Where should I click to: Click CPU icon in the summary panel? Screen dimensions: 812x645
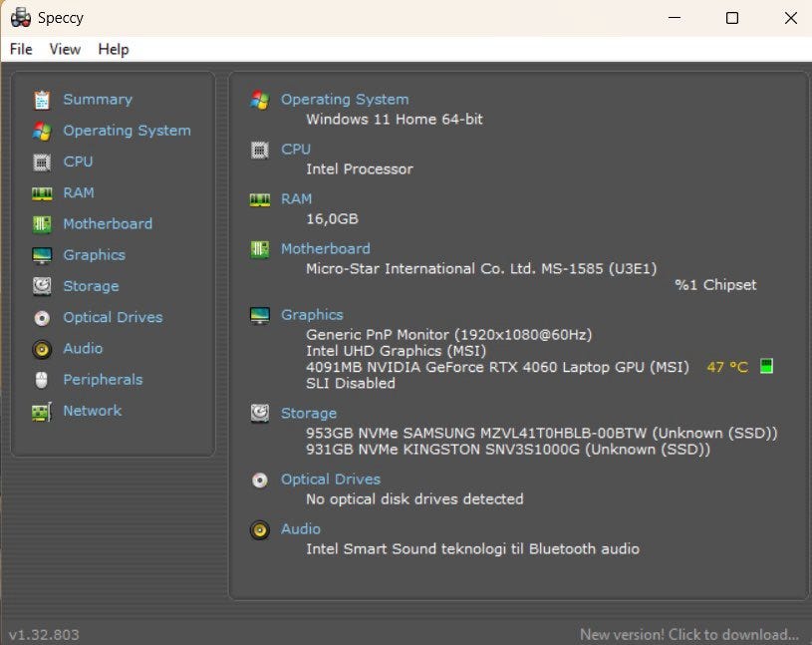click(x=260, y=151)
